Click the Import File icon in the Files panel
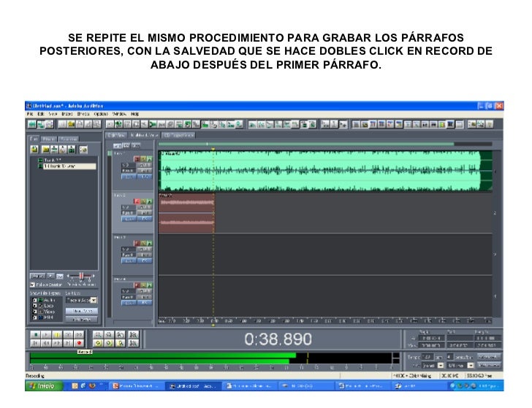The image size is (532, 408). pos(34,149)
